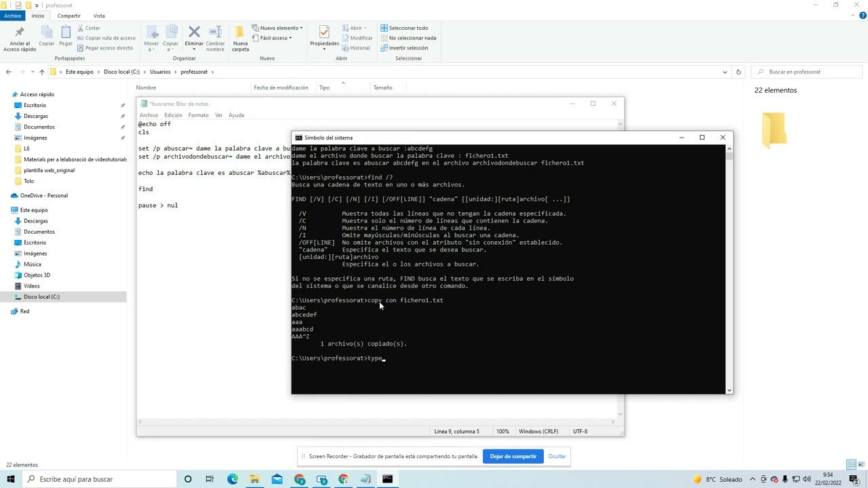Click Dejar de compartir button
This screenshot has height=488, width=868.
coord(513,456)
